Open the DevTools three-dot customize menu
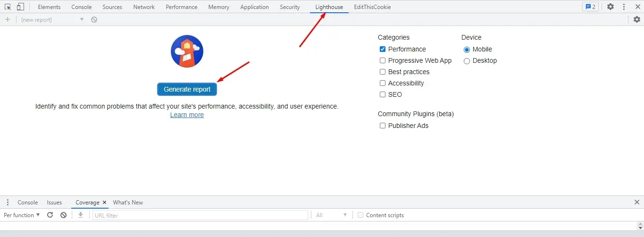The width and height of the screenshot is (644, 237). tap(624, 7)
